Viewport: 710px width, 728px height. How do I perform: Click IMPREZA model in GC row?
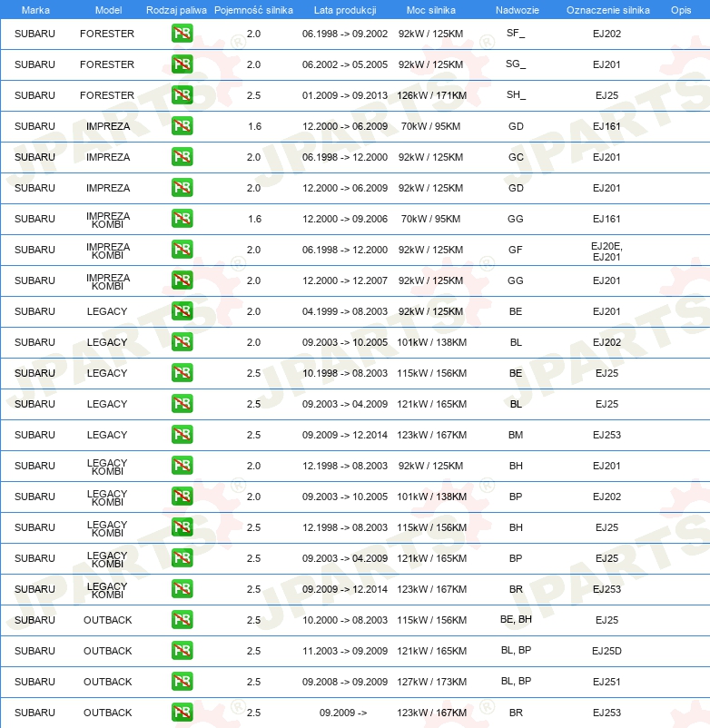pos(108,157)
